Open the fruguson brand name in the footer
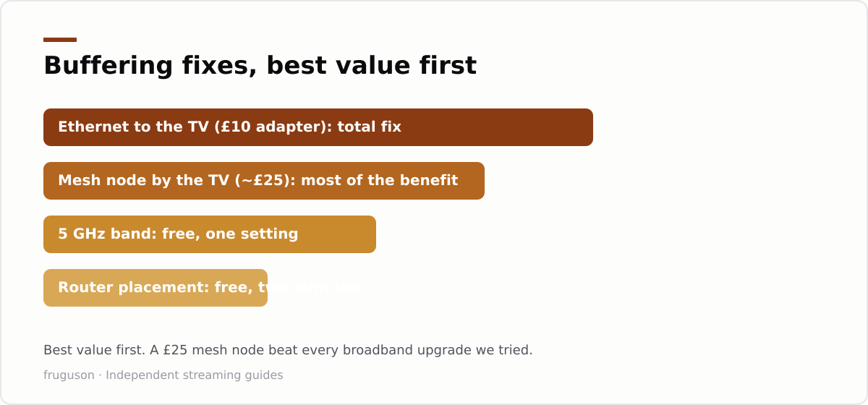Viewport: 868px width, 405px height. [x=69, y=375]
